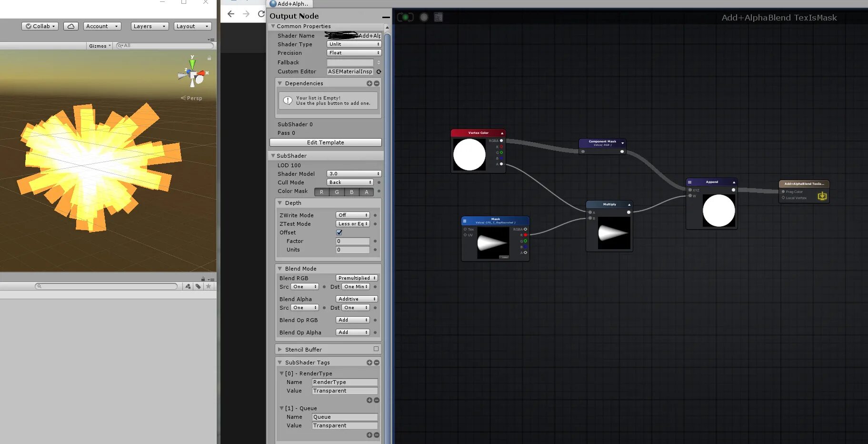Open the Shader Type dropdown
This screenshot has width=868, height=444.
pos(354,44)
